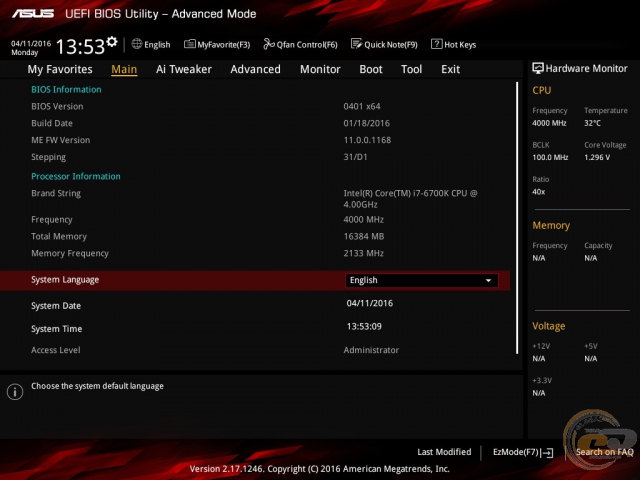Screen dimensions: 640x480
Task: Switch to the Boot tab
Action: pyautogui.click(x=371, y=69)
